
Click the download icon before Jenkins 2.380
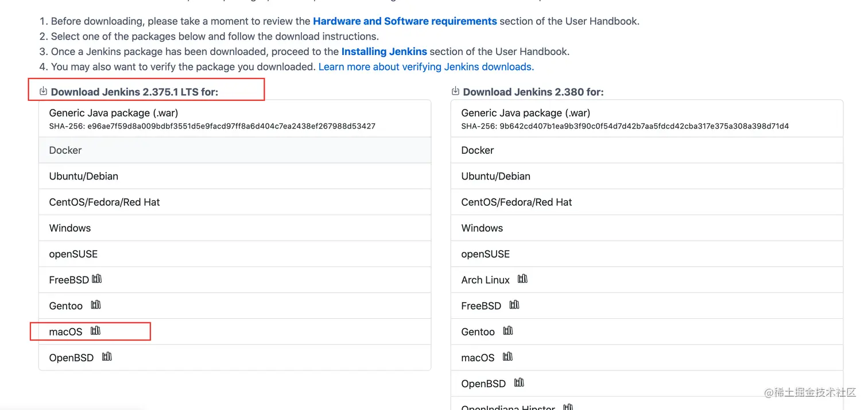455,91
